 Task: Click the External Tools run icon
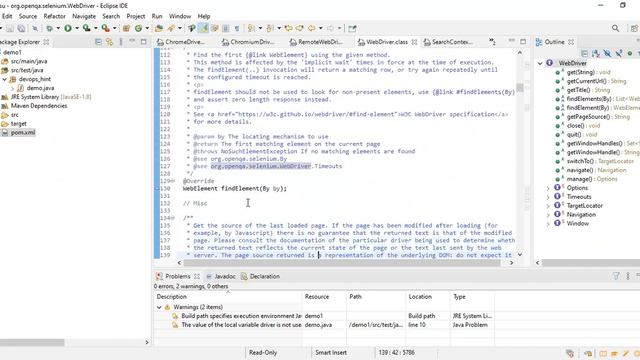[105, 28]
